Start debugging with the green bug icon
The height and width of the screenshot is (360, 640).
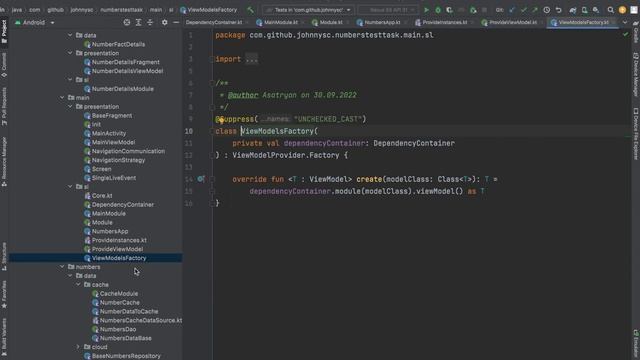pyautogui.click(x=438, y=10)
